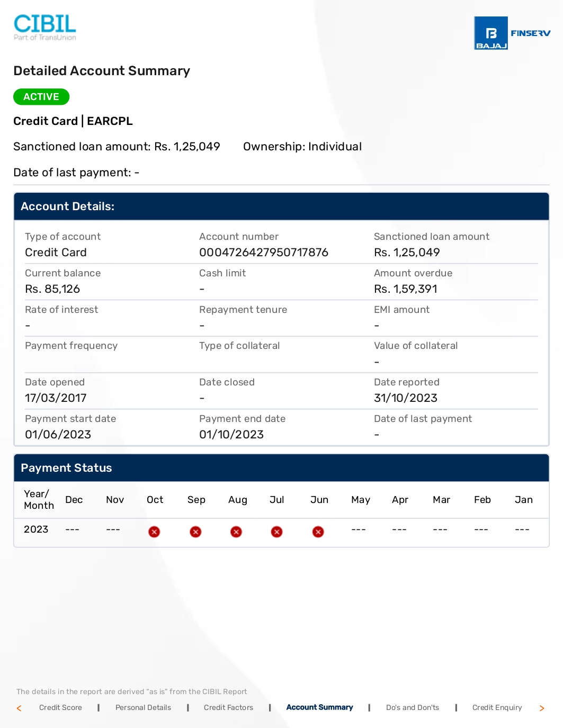The height and width of the screenshot is (728, 563).
Task: Click the green ACTIVE status badge
Action: pos(41,97)
